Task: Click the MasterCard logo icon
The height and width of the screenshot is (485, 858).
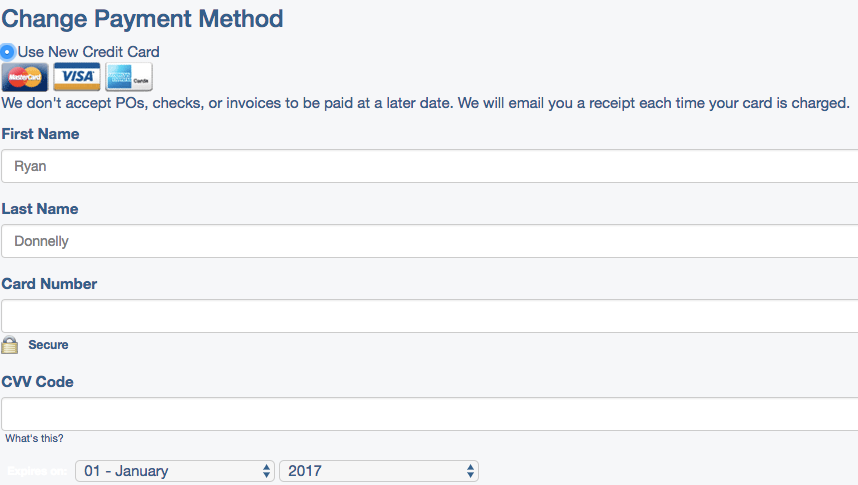Action: point(25,77)
